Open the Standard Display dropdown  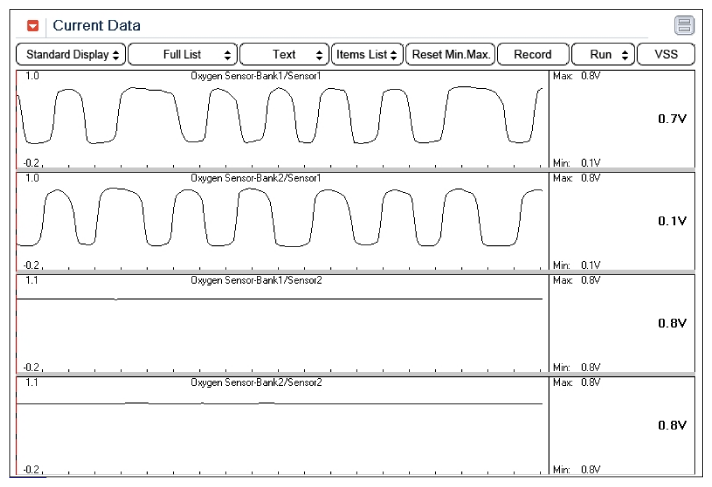pos(70,54)
